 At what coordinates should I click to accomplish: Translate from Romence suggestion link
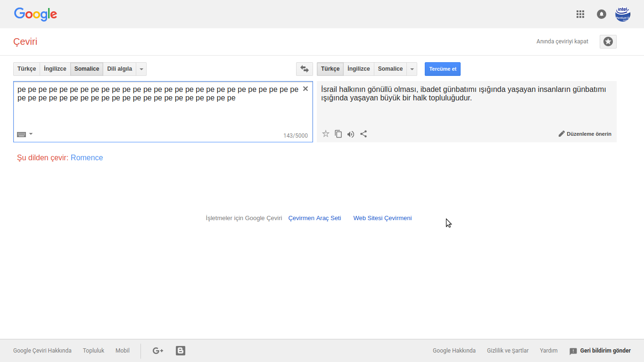87,158
